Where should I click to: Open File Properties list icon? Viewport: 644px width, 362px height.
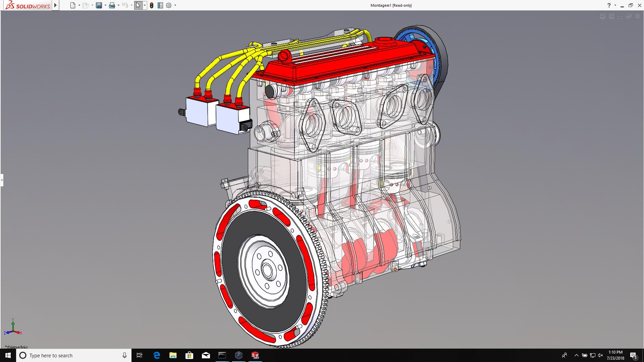point(160,5)
